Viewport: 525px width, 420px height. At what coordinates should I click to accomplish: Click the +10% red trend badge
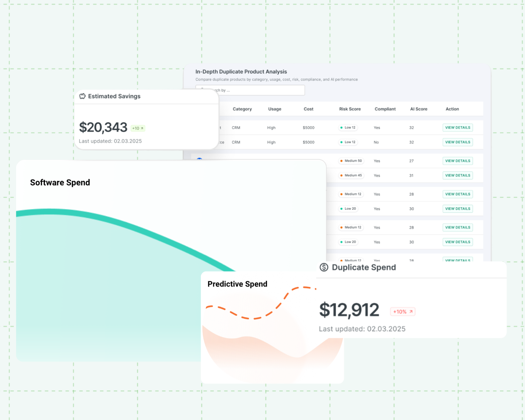403,312
